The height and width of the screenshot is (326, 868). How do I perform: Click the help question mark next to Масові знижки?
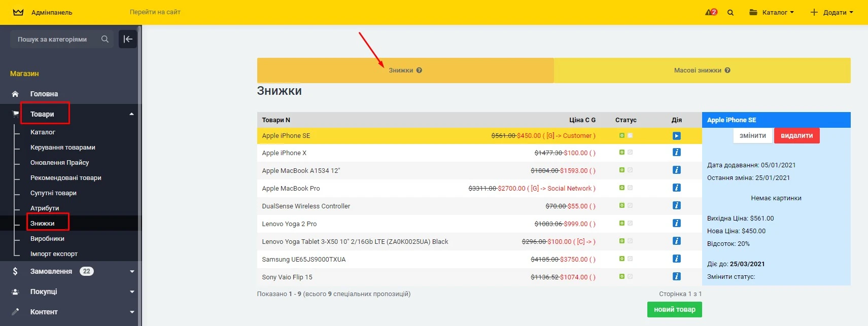(x=727, y=70)
